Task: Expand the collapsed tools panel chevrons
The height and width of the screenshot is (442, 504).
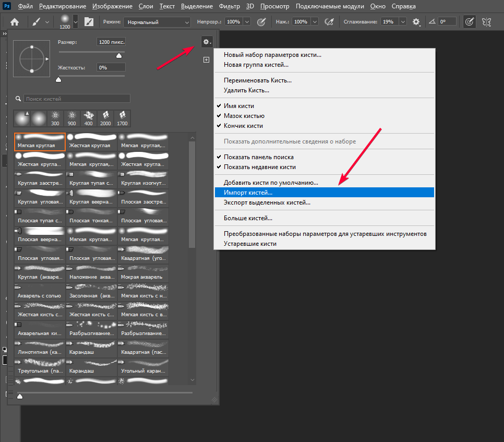Action: pos(5,34)
